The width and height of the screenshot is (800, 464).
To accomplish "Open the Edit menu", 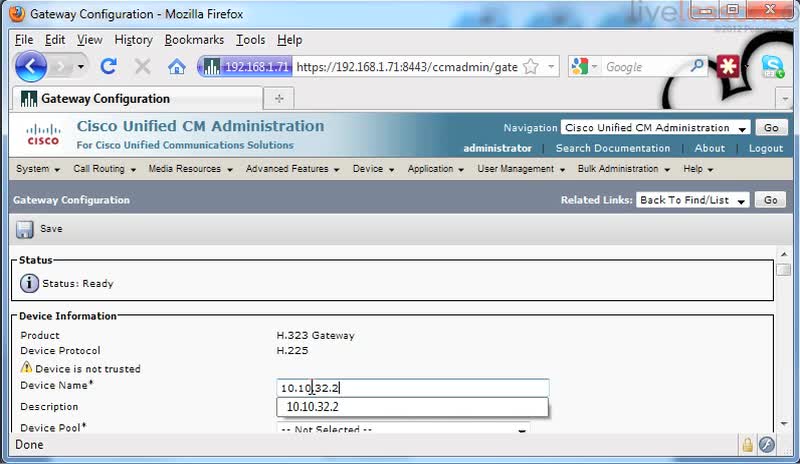I will [x=55, y=40].
